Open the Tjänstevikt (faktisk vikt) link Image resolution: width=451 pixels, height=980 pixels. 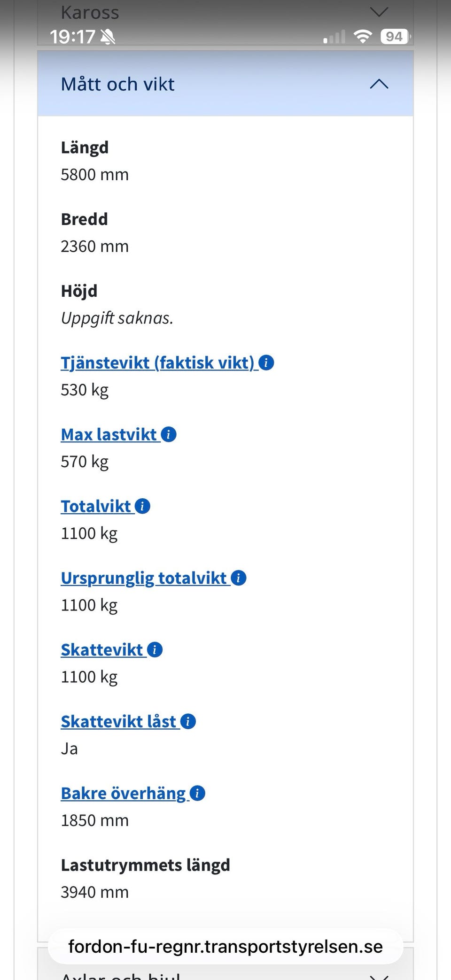(x=157, y=363)
